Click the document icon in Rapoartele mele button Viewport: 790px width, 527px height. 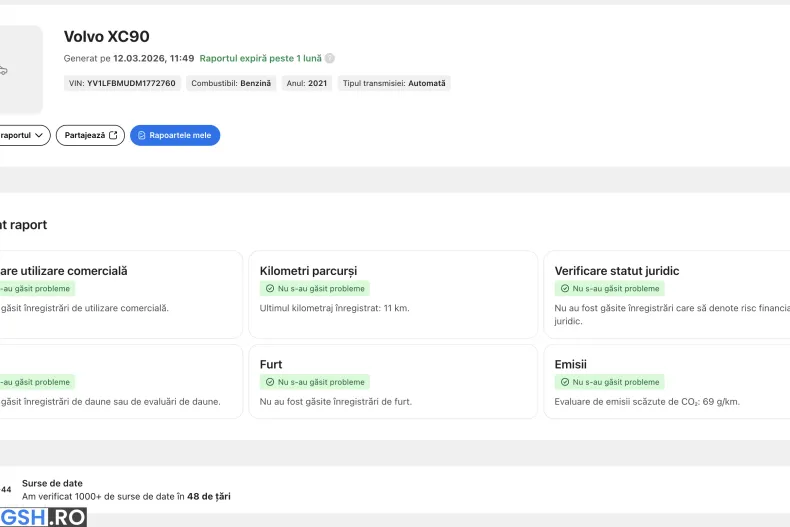(142, 135)
